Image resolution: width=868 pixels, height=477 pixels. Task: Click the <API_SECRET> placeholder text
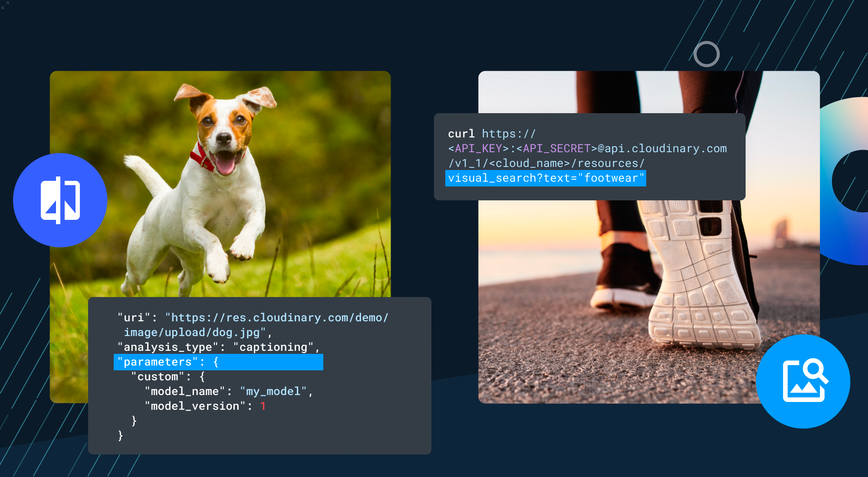(556, 149)
